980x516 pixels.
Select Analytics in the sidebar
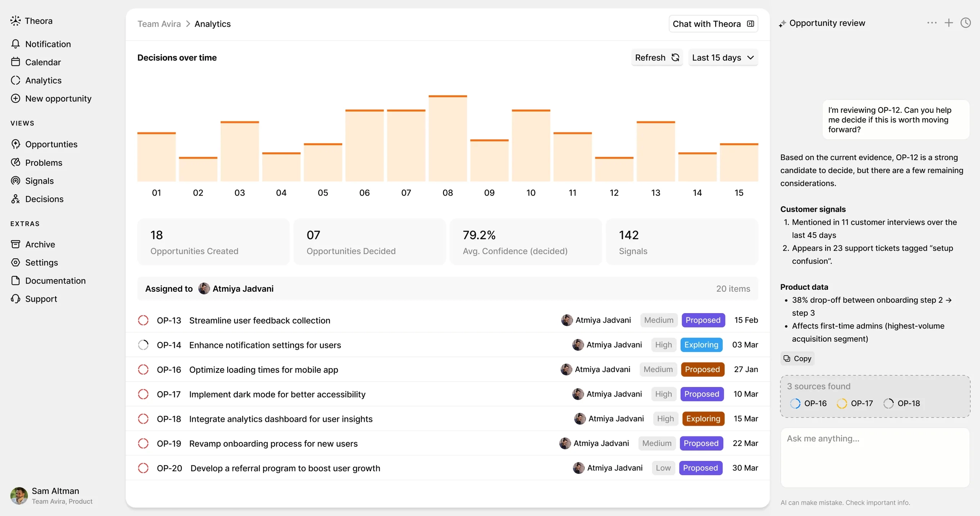coord(43,80)
